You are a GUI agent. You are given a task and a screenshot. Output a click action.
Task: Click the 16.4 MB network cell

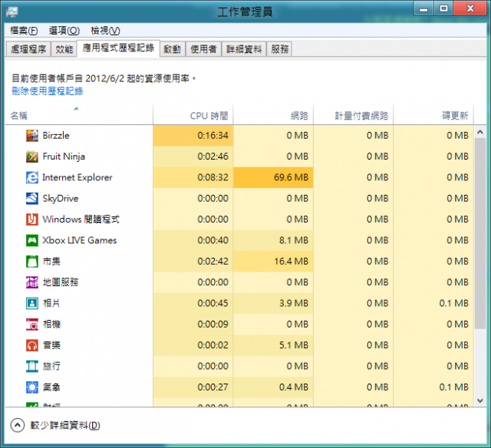click(273, 262)
